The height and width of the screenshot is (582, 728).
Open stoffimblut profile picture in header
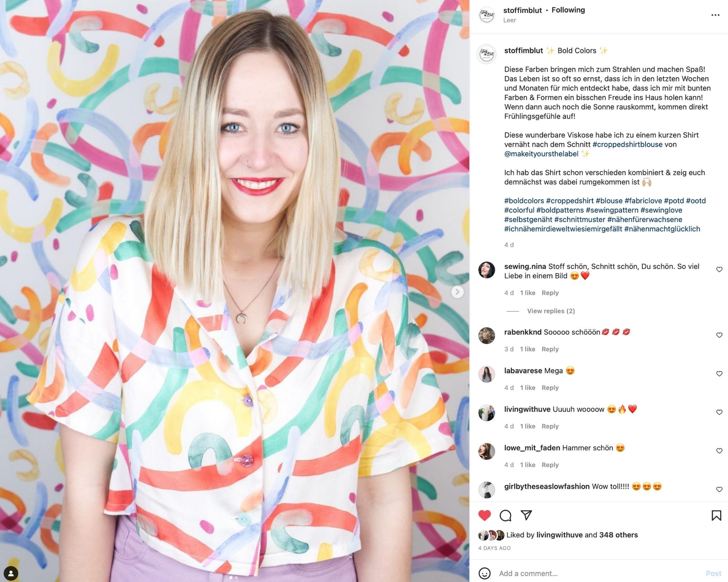click(x=487, y=15)
